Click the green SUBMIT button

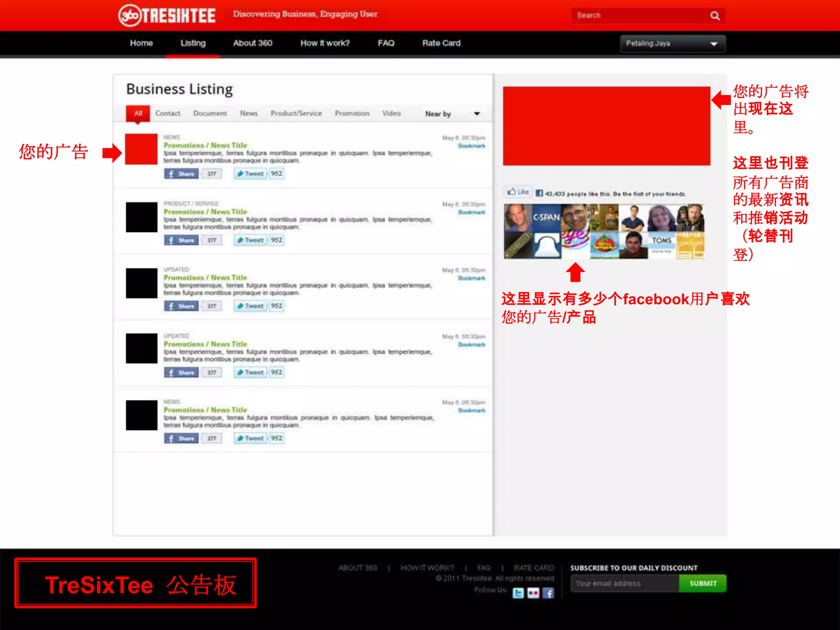click(703, 583)
